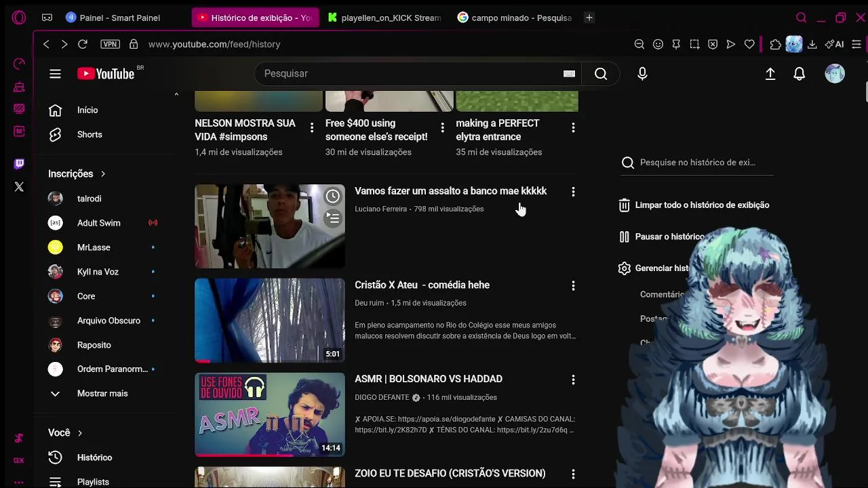Open the downloads arrow icon in toolbar
Image resolution: width=868 pixels, height=488 pixels.
(x=812, y=44)
